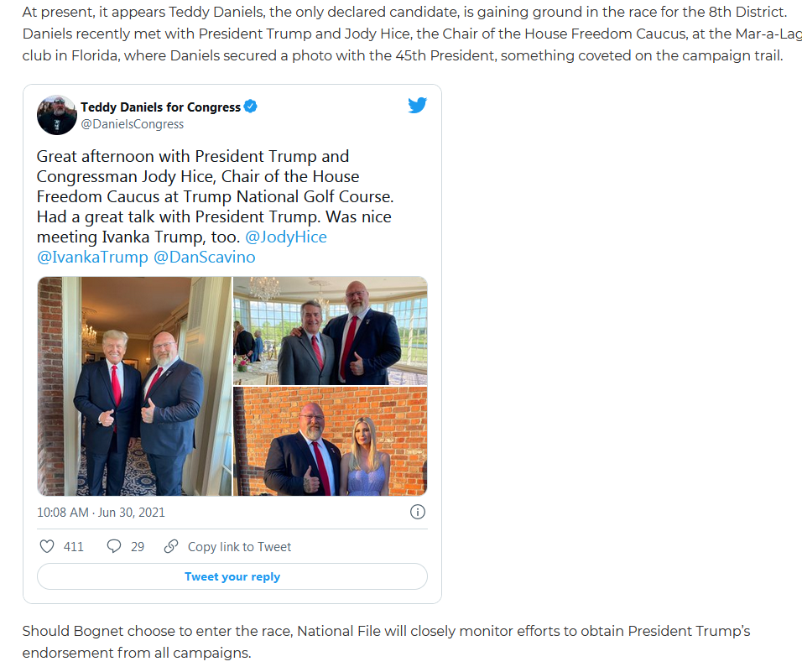Screen dimensions: 802x672
Task: Open the @DanScavino mention link
Action: (x=205, y=257)
